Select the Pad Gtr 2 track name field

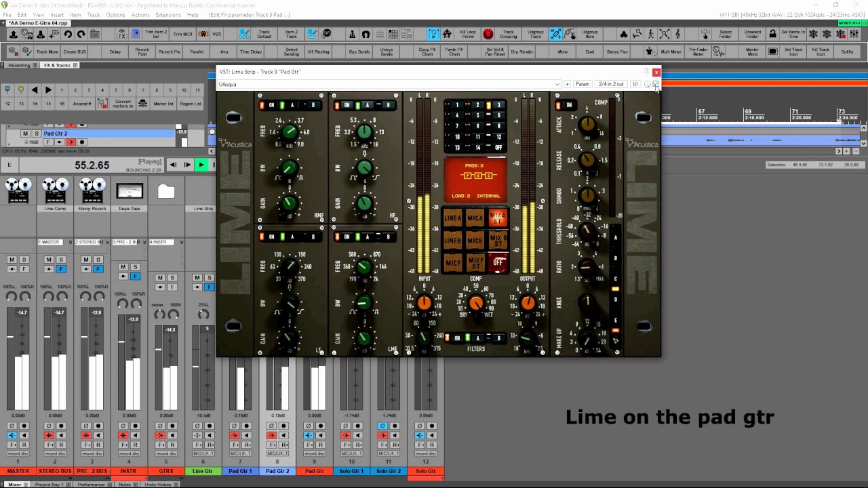pyautogui.click(x=108, y=134)
